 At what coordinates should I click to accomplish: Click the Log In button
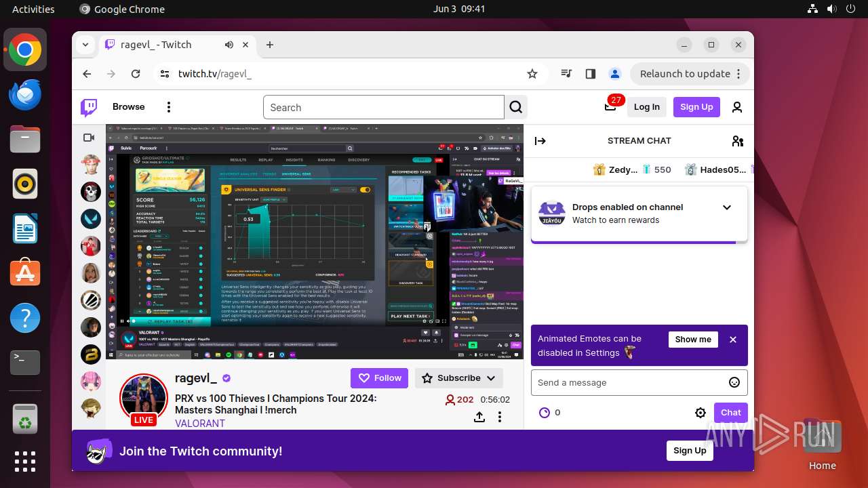pos(646,107)
